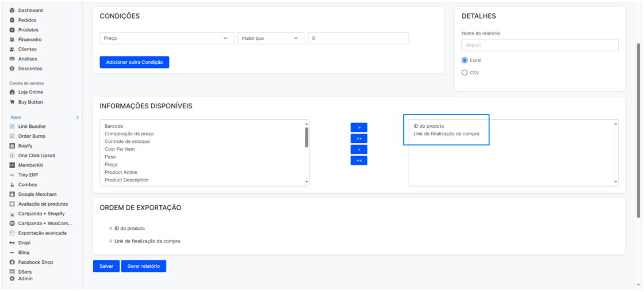Open the Admin gear icon
This screenshot has height=292, width=644.
tap(12, 279)
